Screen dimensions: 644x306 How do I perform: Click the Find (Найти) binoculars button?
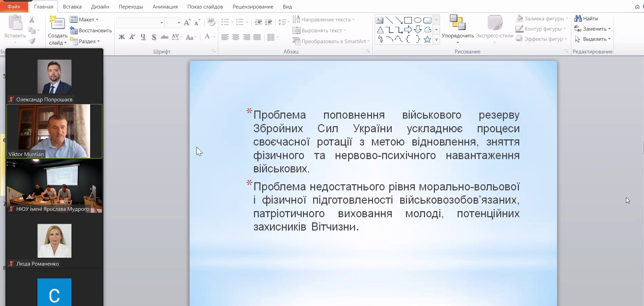pos(586,19)
